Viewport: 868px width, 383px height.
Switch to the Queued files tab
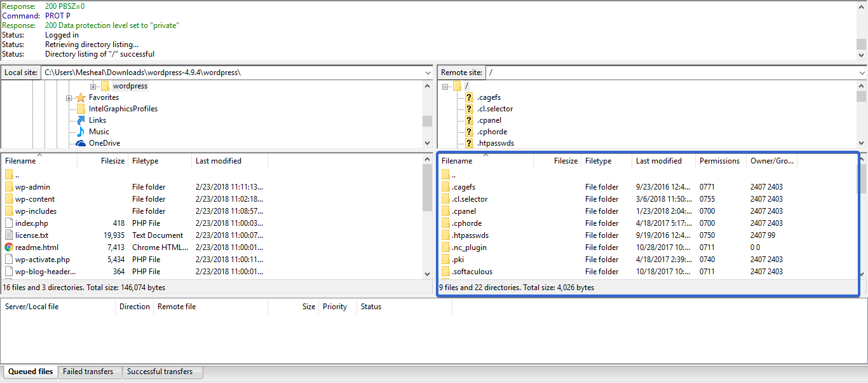click(31, 372)
